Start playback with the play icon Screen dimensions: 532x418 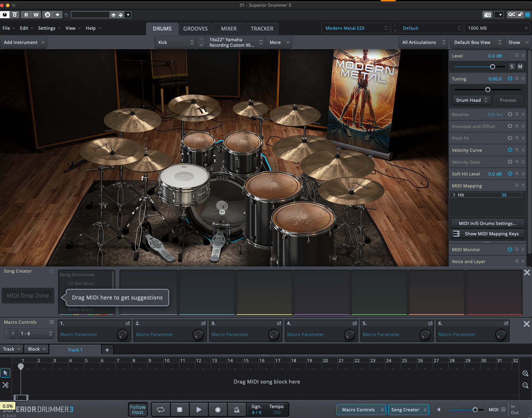click(198, 410)
